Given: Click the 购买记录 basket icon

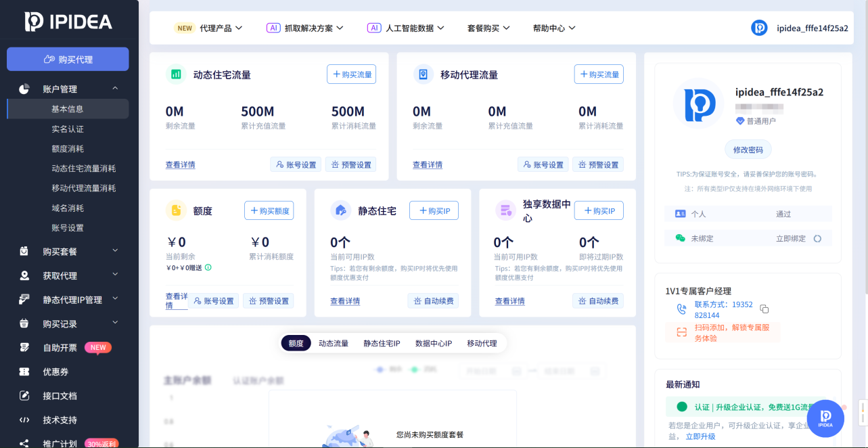Looking at the screenshot, I should pyautogui.click(x=24, y=323).
